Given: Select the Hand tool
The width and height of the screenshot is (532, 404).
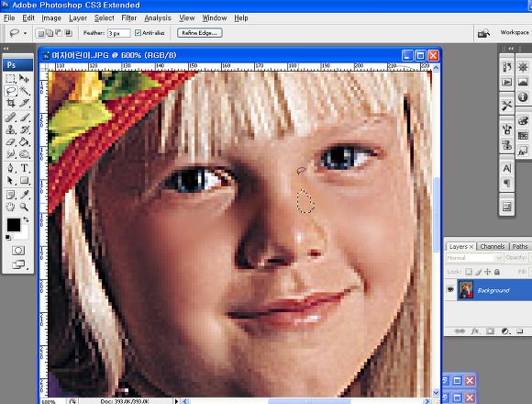Looking at the screenshot, I should [x=10, y=207].
